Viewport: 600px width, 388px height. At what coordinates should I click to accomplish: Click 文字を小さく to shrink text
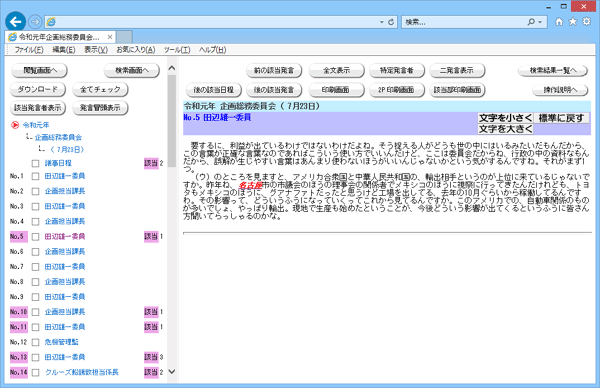point(505,118)
